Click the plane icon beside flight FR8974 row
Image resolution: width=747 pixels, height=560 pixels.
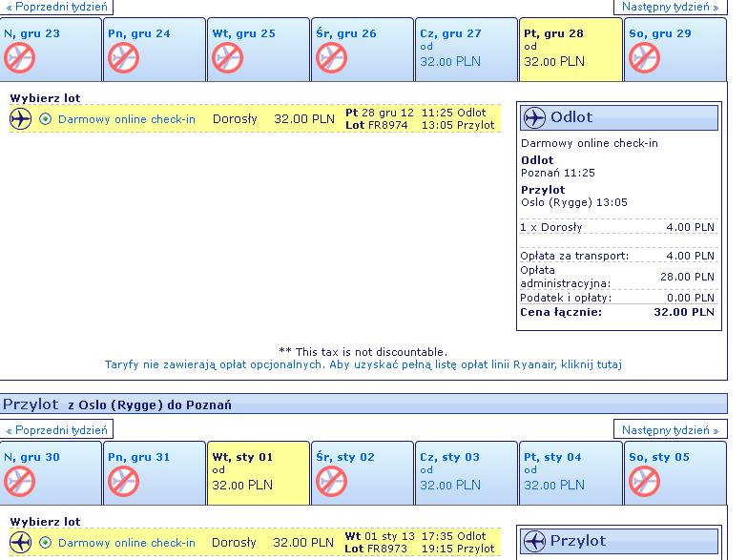pos(20,118)
